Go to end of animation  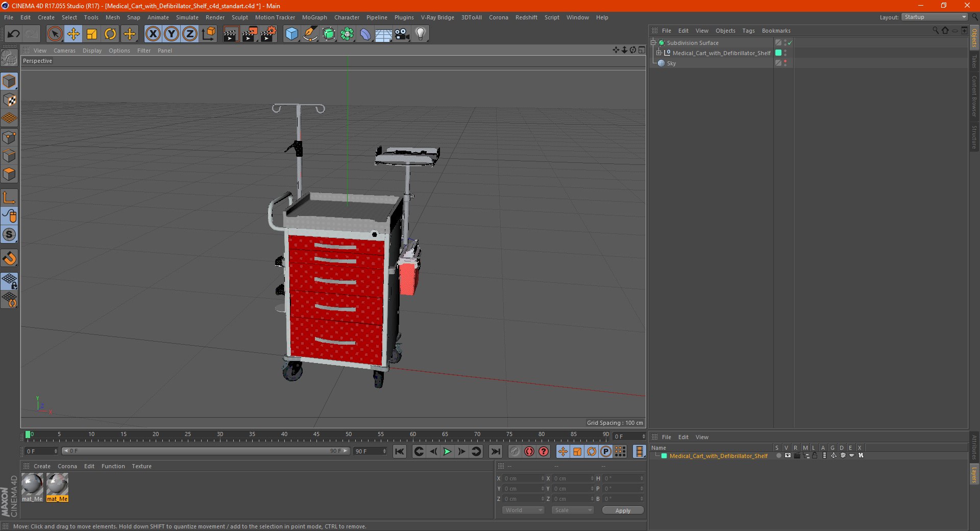(495, 451)
